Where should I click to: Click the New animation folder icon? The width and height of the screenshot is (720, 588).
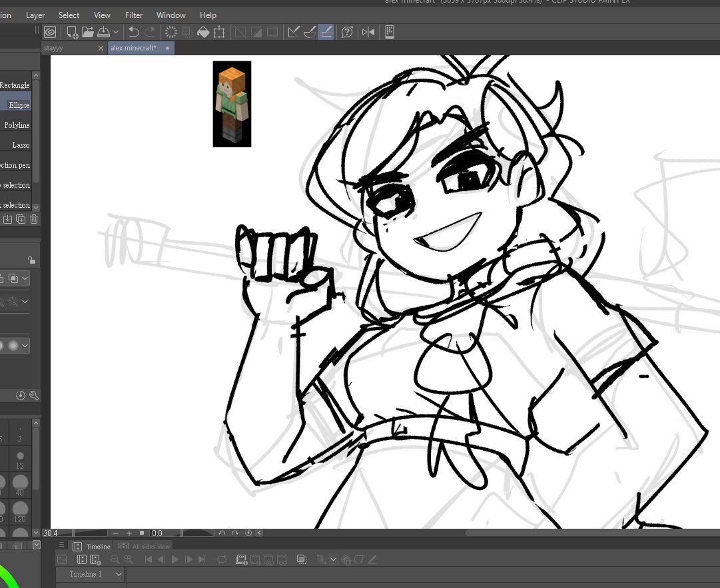pyautogui.click(x=240, y=559)
